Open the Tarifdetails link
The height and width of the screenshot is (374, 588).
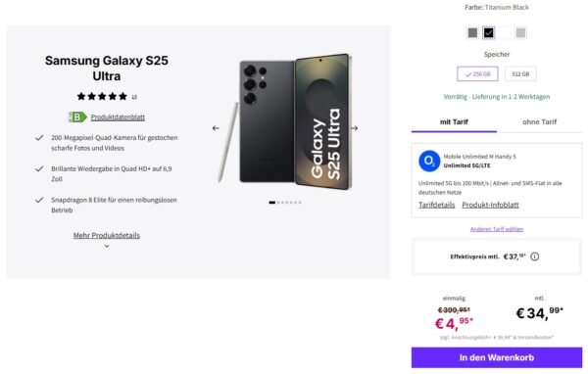pos(436,205)
